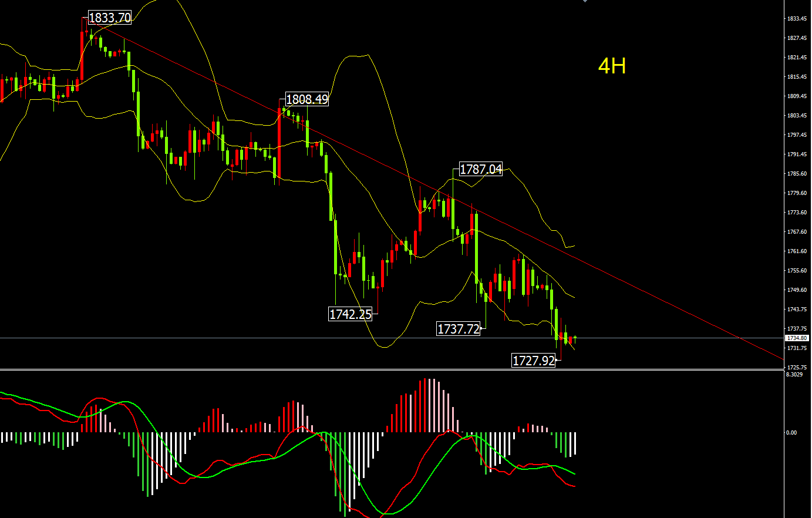This screenshot has height=518, width=812.
Task: Click the 8.3029 value on indicator scale
Action: [794, 375]
